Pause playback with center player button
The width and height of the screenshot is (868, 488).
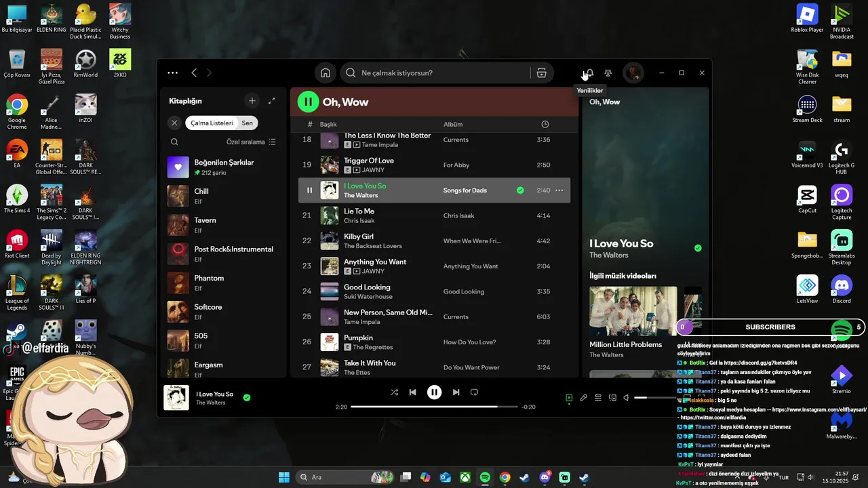434,392
